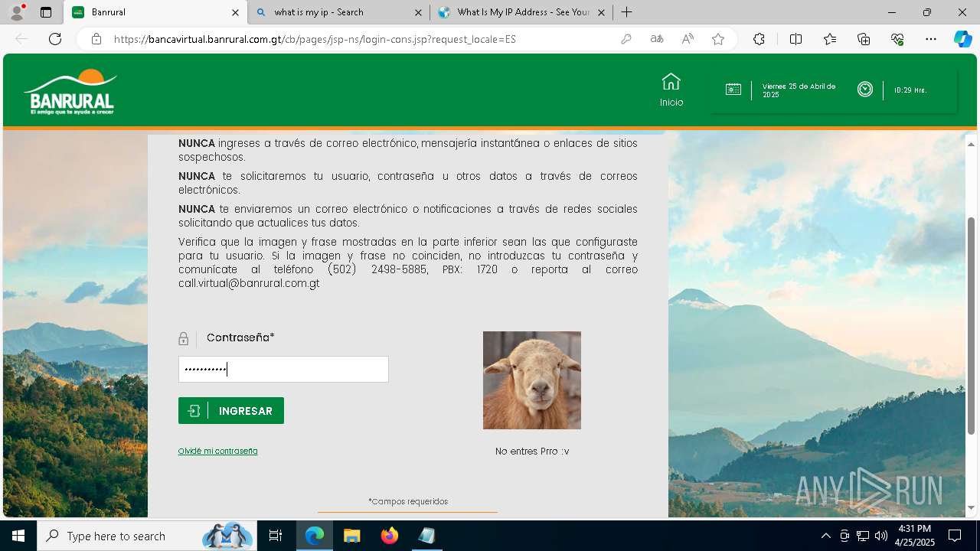Open the notification center icon
The height and width of the screenshot is (551, 980).
point(955,536)
